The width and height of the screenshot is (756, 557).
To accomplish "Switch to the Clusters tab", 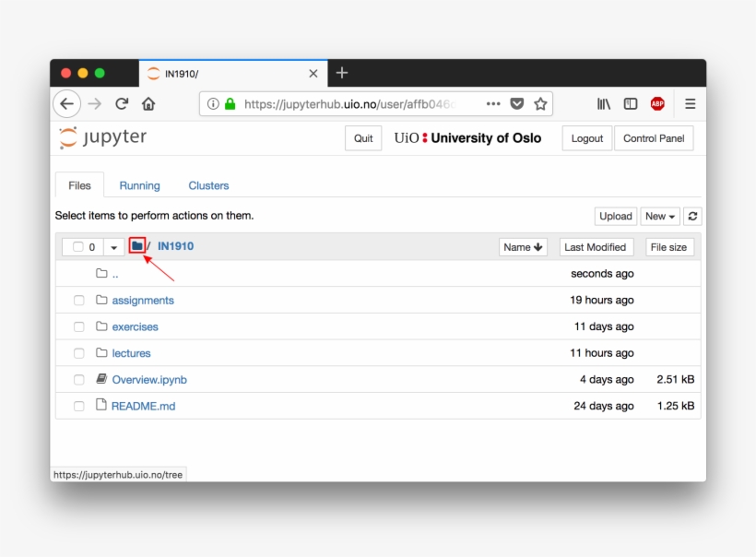I will [x=207, y=185].
